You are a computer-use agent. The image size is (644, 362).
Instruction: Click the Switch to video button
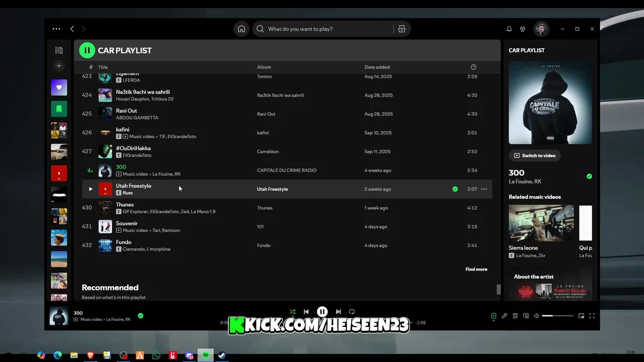click(534, 155)
